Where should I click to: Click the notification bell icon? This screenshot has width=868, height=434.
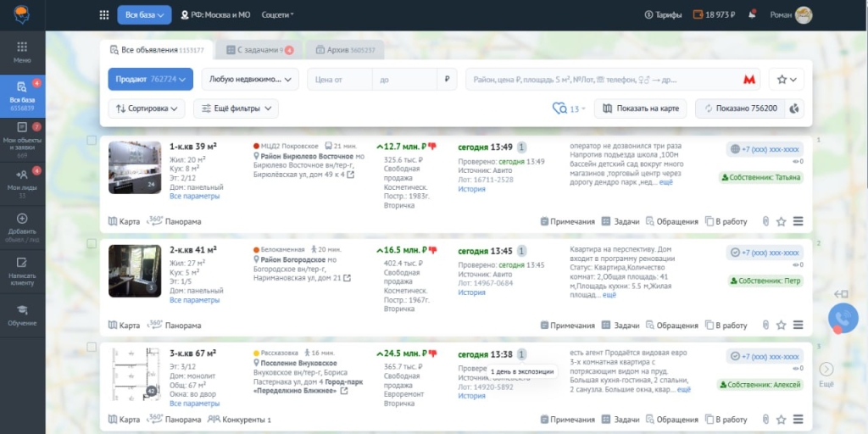(x=752, y=15)
